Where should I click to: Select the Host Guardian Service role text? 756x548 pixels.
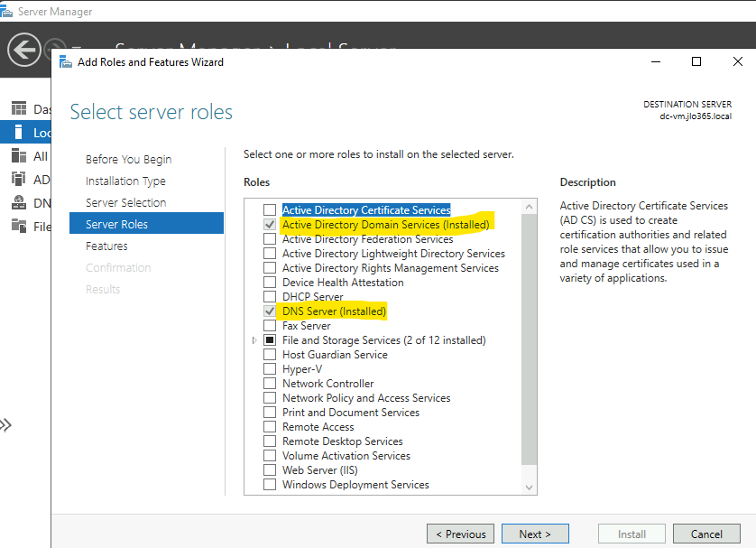tap(335, 355)
